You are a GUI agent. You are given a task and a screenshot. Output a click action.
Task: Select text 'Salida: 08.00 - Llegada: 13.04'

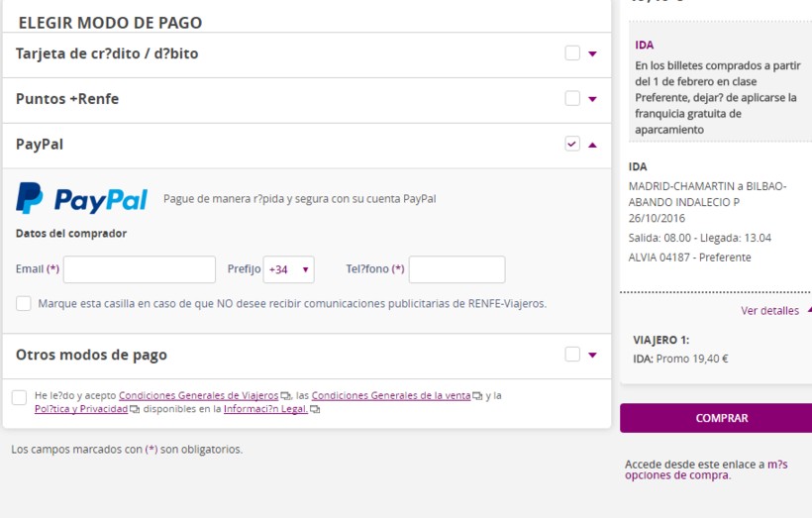coord(700,238)
